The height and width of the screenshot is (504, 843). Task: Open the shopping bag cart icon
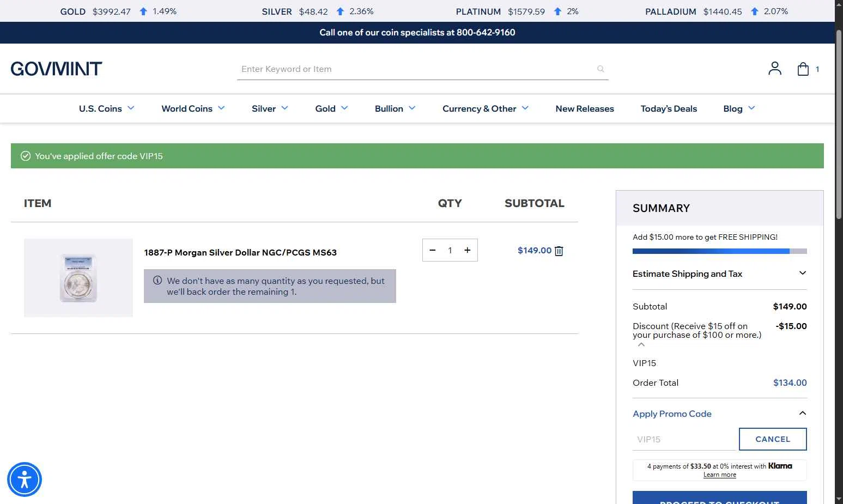[x=803, y=69]
